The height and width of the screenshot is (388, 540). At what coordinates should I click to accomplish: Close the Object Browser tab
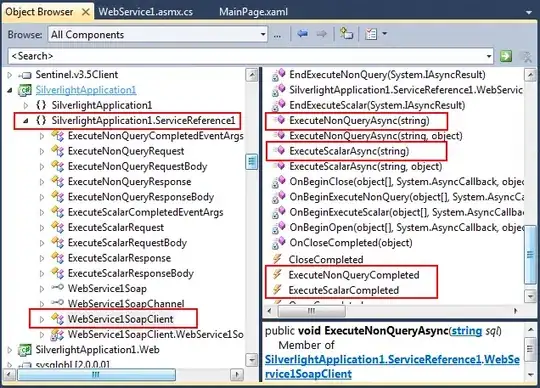coord(86,12)
